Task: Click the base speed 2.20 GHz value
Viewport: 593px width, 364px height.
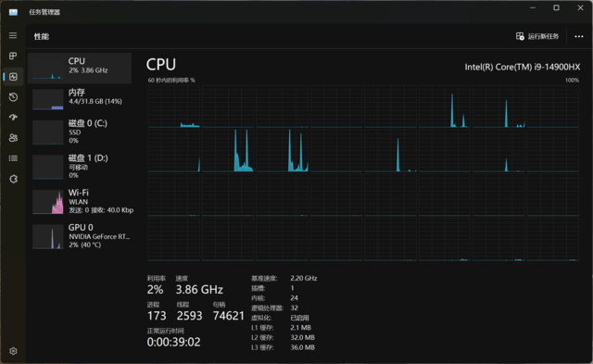Action: point(304,278)
